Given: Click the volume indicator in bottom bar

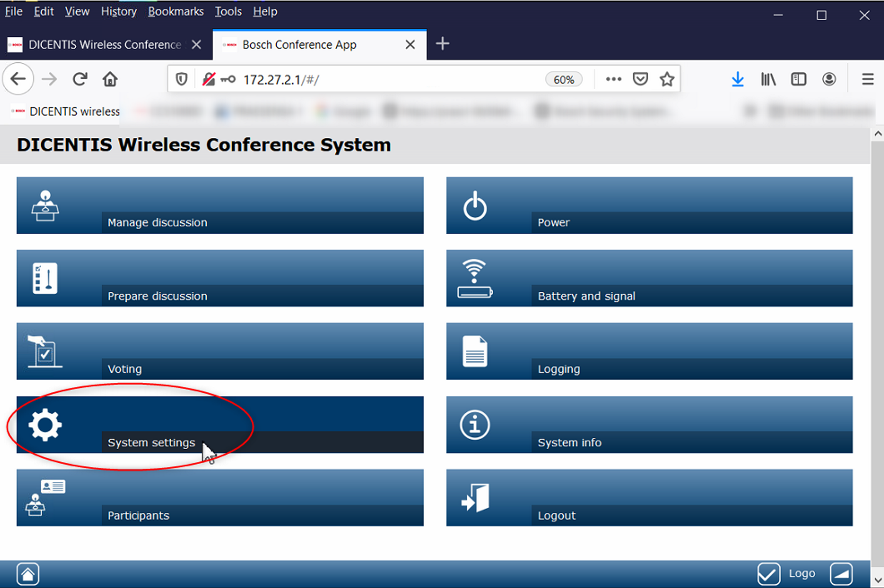Looking at the screenshot, I should point(841,574).
